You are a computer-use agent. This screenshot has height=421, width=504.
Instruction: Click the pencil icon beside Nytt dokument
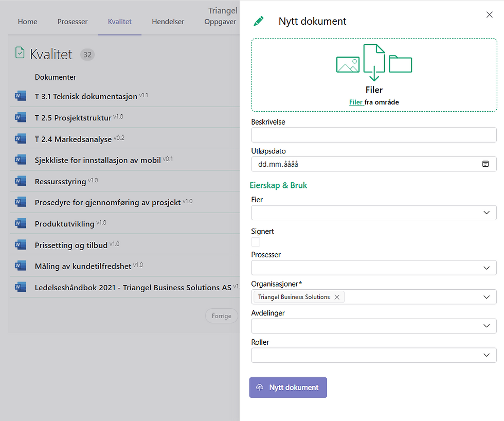point(258,21)
